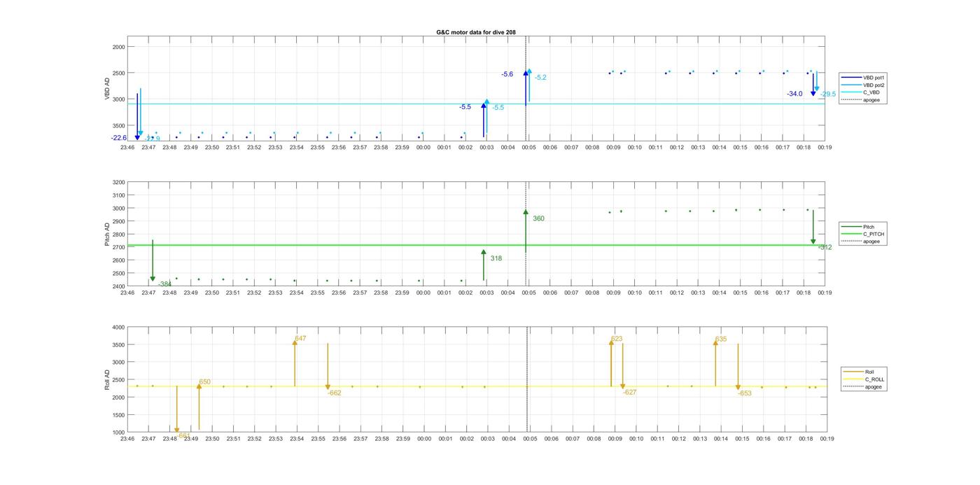The height and width of the screenshot is (485, 980).
Task: Click the "-312" pitch value label
Action: [825, 247]
